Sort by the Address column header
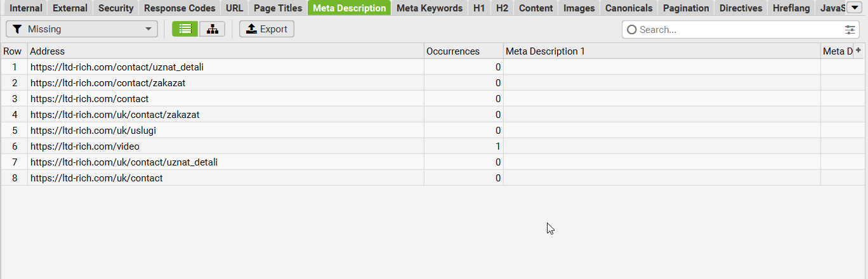 (226, 51)
